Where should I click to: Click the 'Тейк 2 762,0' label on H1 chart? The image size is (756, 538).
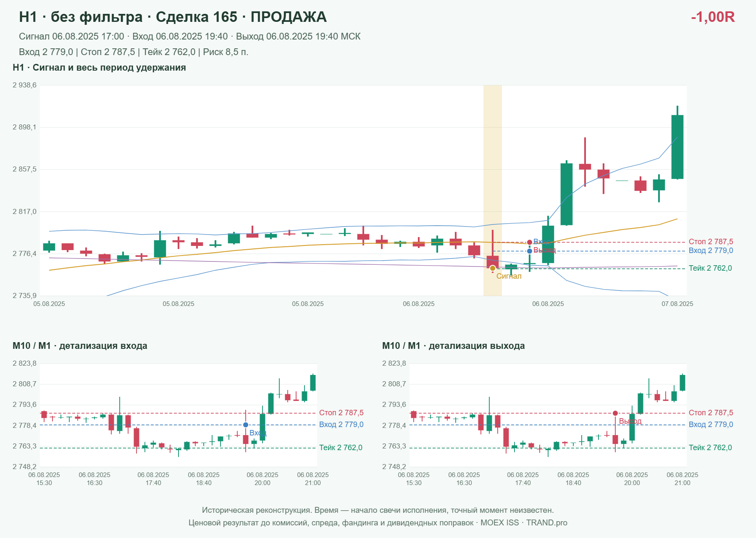710,268
